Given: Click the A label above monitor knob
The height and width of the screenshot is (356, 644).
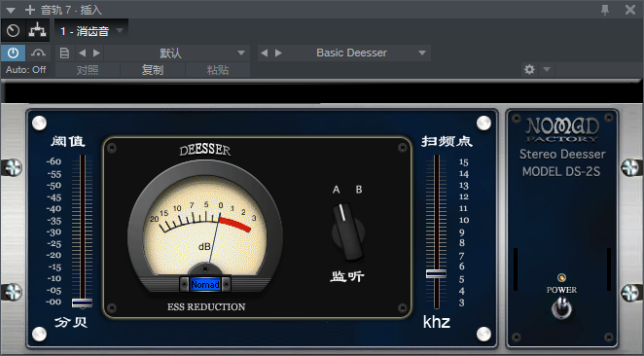Looking at the screenshot, I should [x=336, y=190].
